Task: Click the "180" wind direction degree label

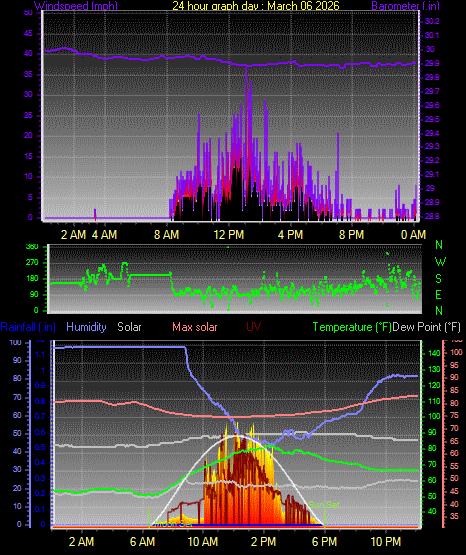Action: pos(32,279)
